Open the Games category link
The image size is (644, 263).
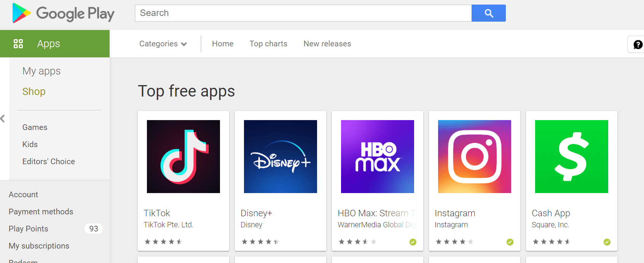click(35, 127)
